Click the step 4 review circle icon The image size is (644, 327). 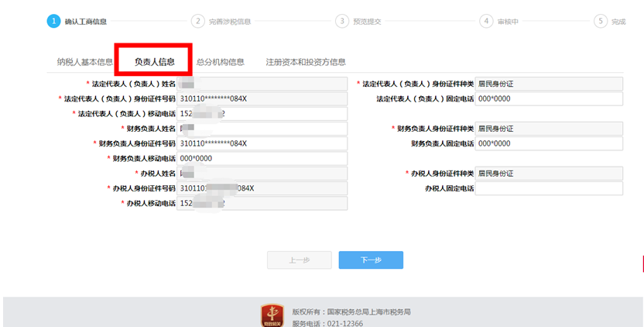point(486,21)
